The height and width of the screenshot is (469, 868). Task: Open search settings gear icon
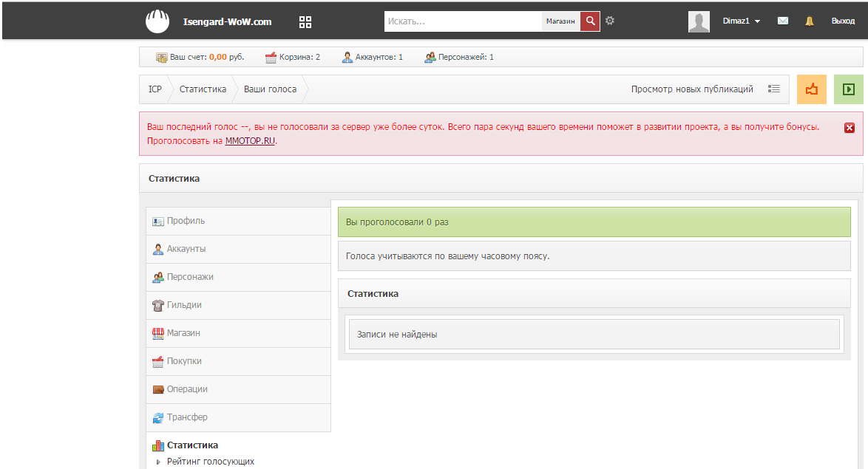pos(610,21)
